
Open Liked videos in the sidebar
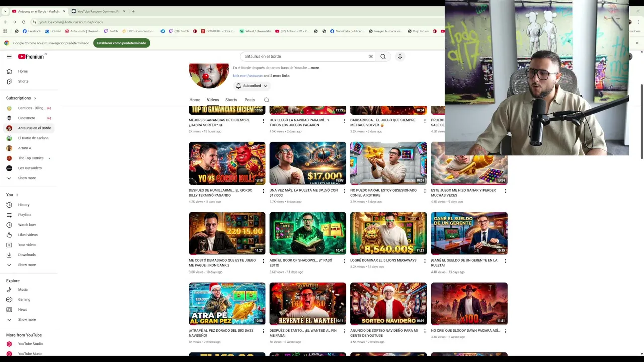pos(29,235)
